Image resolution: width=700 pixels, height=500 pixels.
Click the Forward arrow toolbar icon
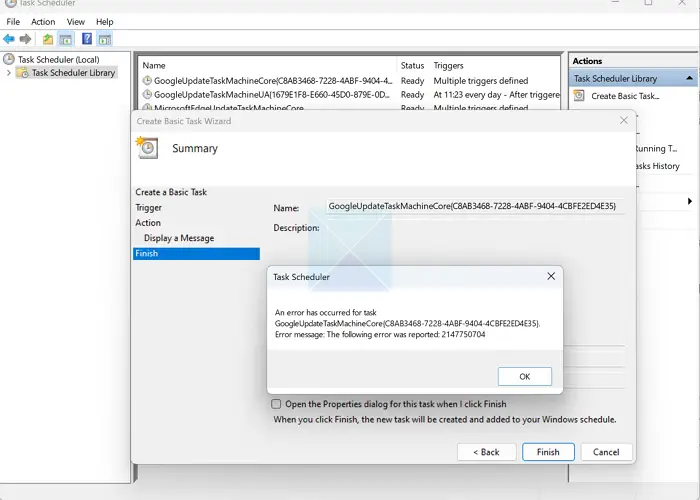click(x=25, y=39)
